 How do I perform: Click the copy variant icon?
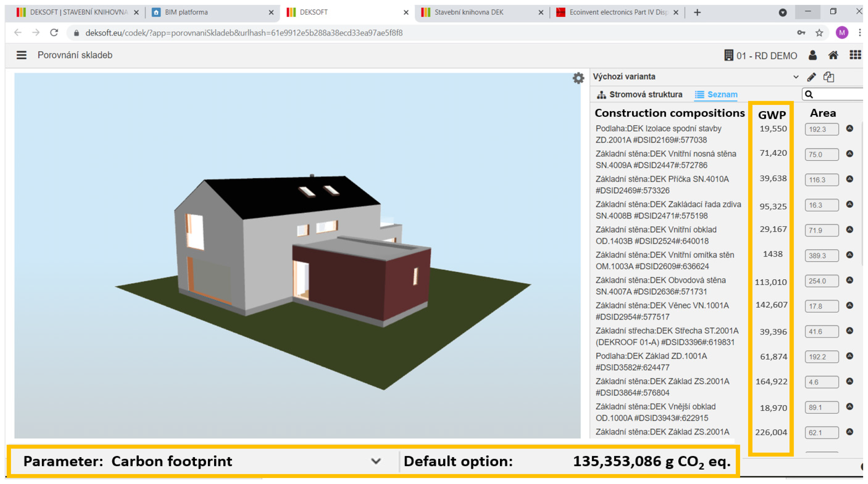tap(829, 77)
